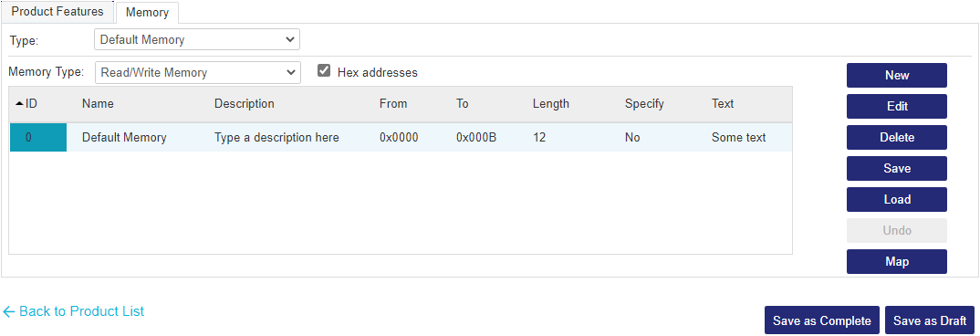
Task: Click the Length column header
Action: [x=550, y=104]
